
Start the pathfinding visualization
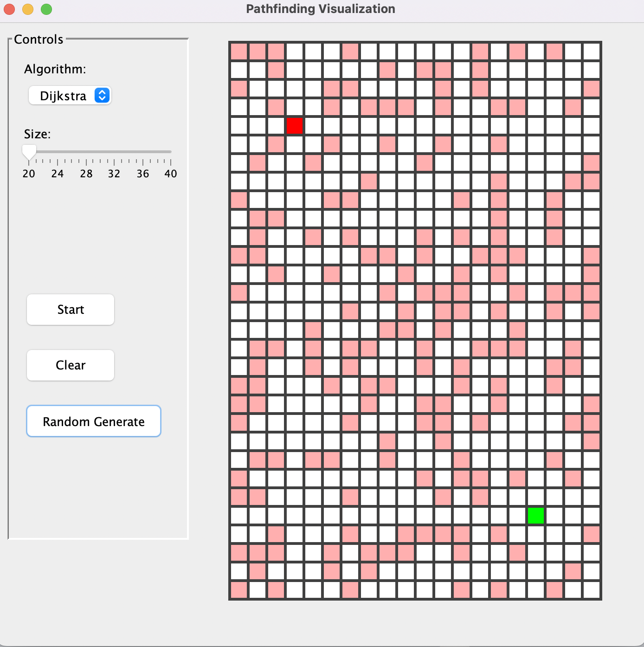71,310
